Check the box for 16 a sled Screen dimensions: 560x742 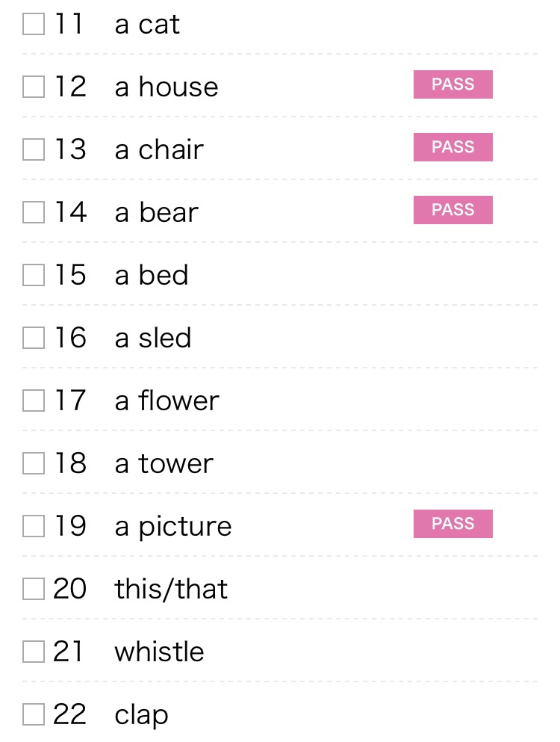pos(34,338)
